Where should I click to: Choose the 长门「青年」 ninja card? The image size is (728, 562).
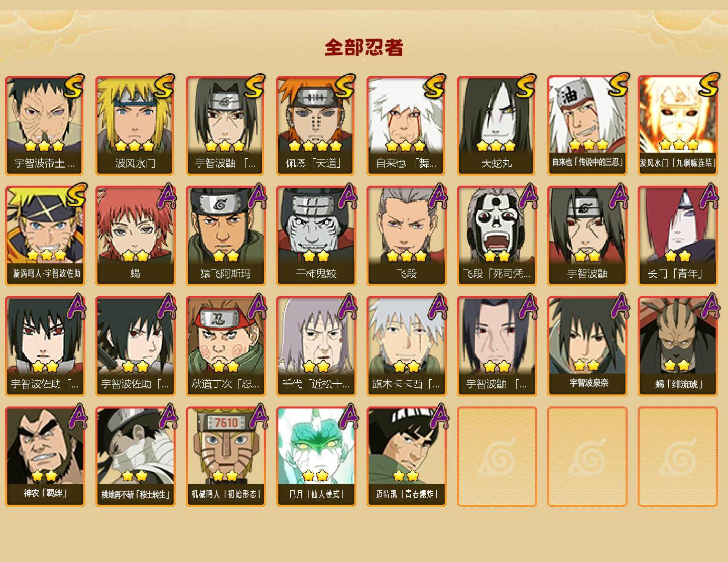click(x=678, y=236)
